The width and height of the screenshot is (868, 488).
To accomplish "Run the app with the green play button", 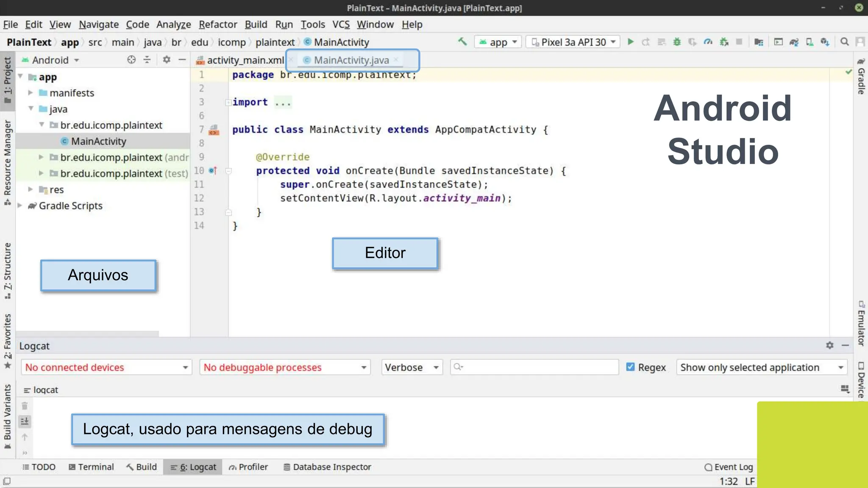I will (x=631, y=42).
